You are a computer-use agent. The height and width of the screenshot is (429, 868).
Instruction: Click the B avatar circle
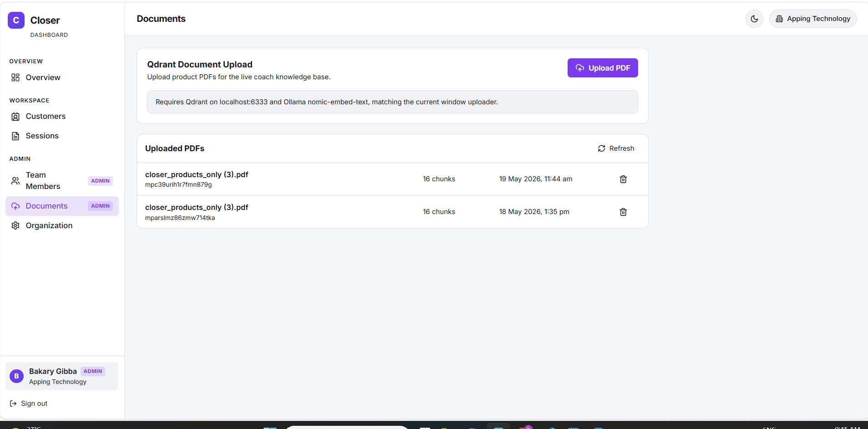pyautogui.click(x=16, y=376)
